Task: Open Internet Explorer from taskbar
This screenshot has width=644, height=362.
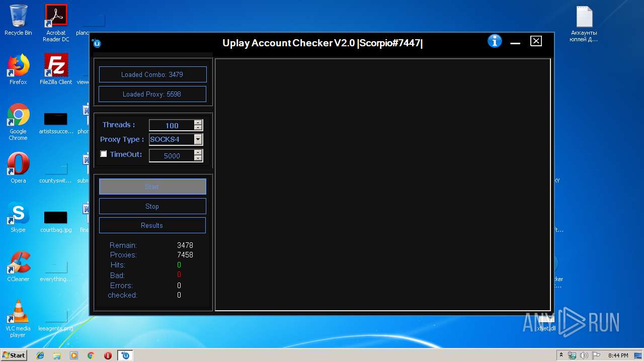Action: tap(40, 355)
